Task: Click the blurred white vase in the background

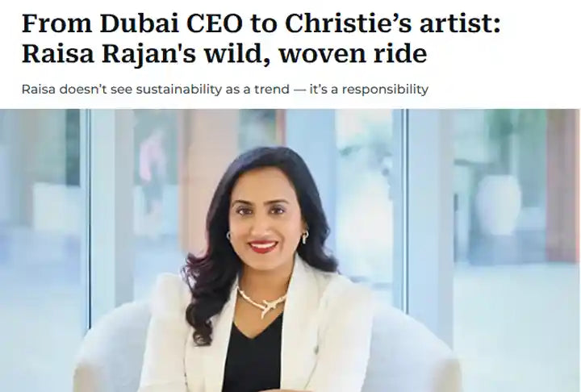Action: tap(499, 206)
